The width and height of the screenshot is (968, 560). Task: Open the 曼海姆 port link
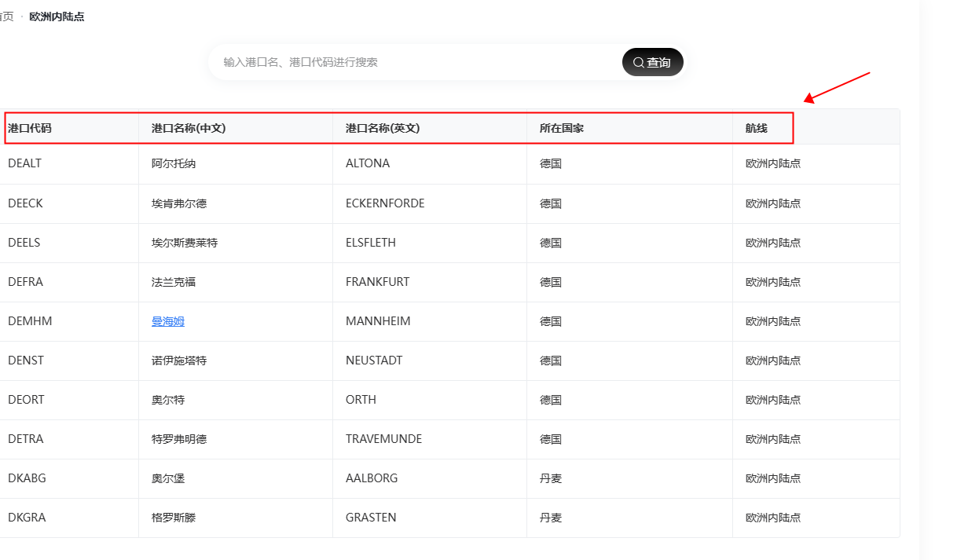point(168,321)
